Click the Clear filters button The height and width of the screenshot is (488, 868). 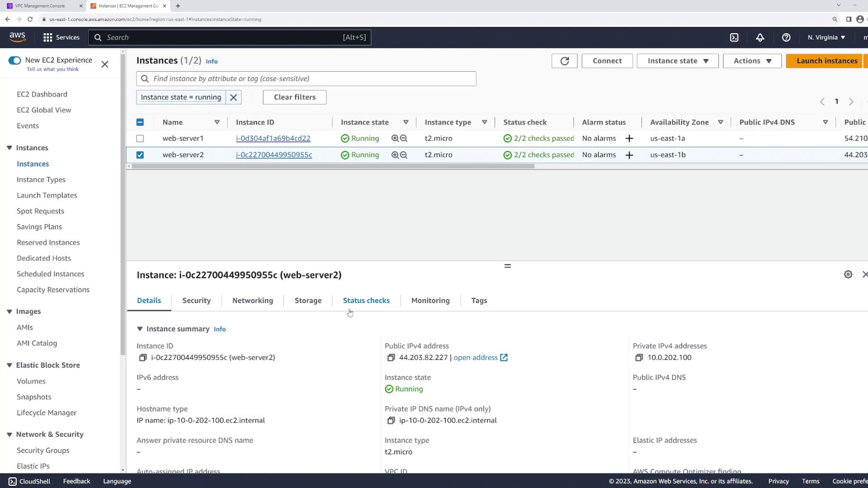(x=295, y=97)
